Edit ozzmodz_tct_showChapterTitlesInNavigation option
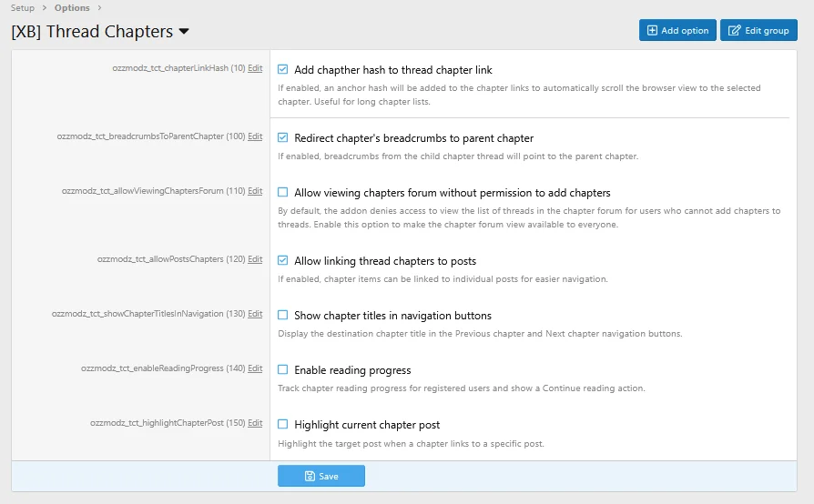 [255, 314]
